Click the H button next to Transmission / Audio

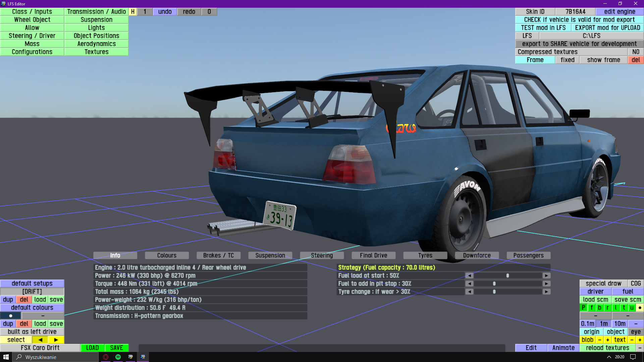pos(133,12)
